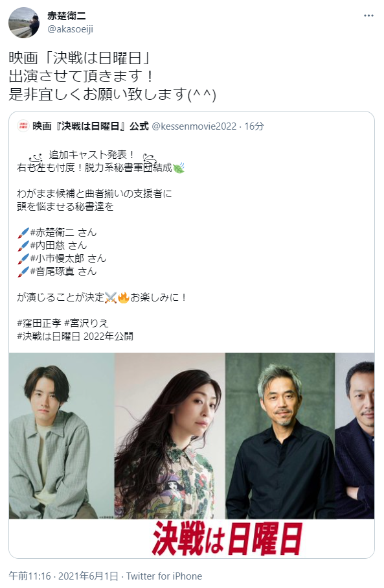Open 映画『決戦は日曜日』公式 account name
Image resolution: width=384 pixels, height=588 pixels.
(x=91, y=126)
